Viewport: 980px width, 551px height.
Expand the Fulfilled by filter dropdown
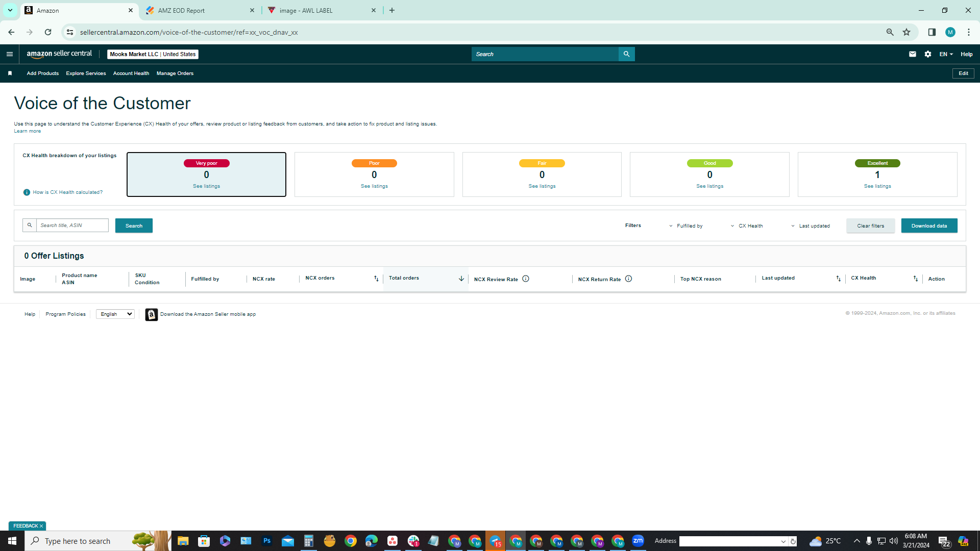click(x=686, y=226)
